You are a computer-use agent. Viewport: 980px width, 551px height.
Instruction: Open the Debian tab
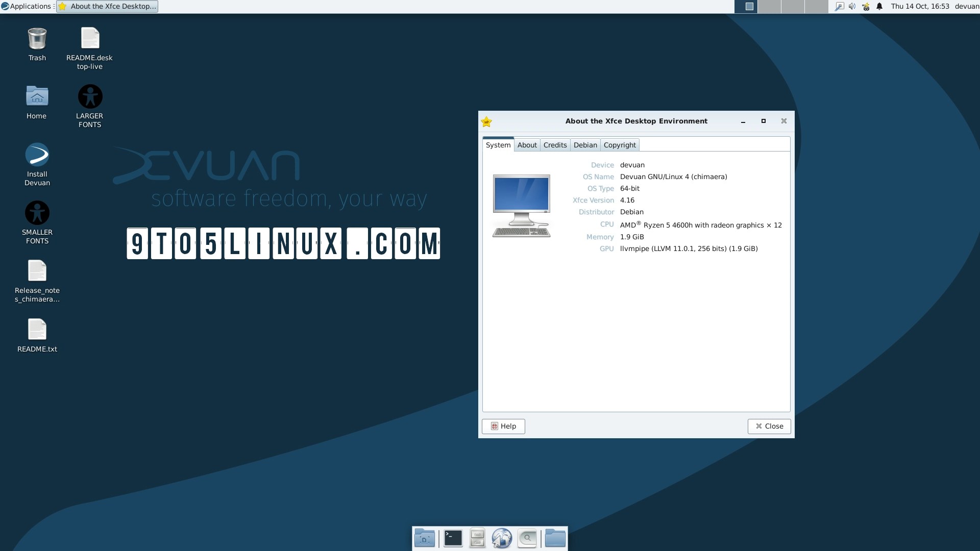585,145
